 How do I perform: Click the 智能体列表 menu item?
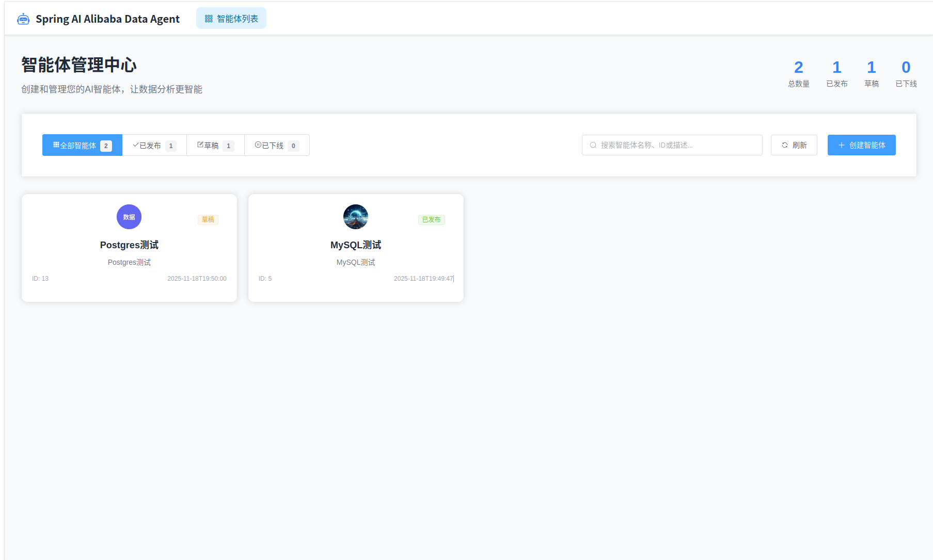pyautogui.click(x=231, y=18)
